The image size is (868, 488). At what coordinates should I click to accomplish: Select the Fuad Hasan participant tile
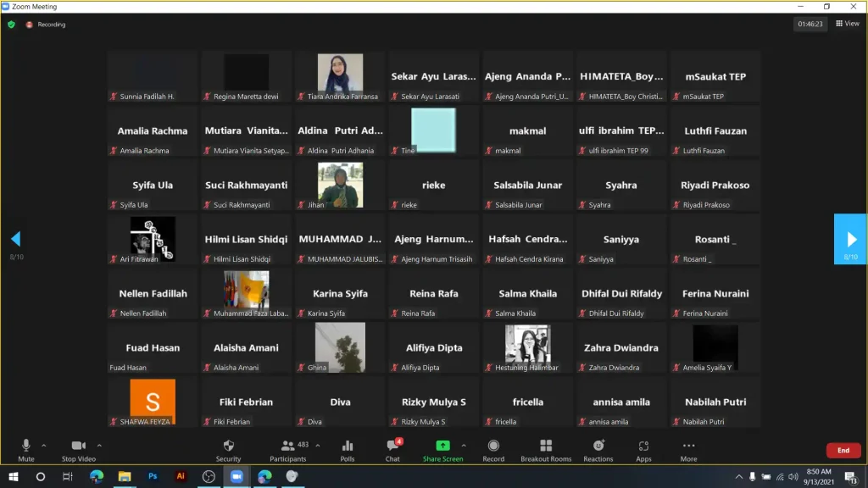pyautogui.click(x=153, y=348)
